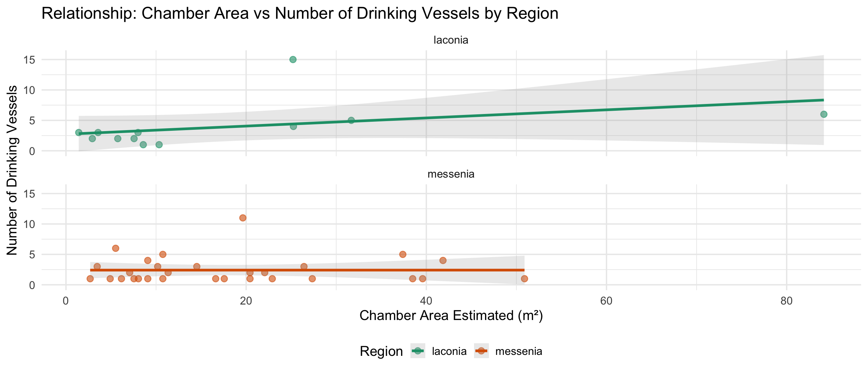Viewport: 868px width, 372px height.
Task: Click the x-axis tick label 40
Action: click(426, 301)
